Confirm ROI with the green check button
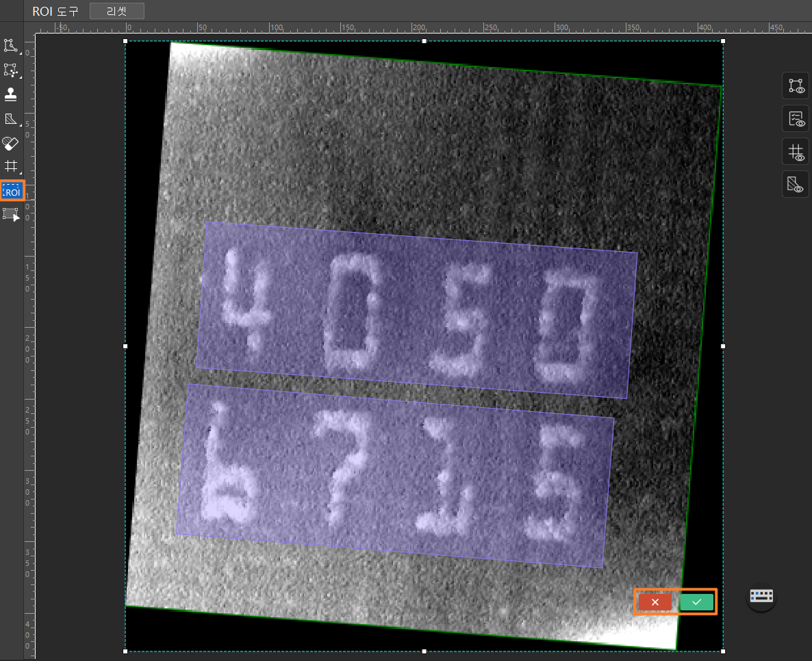Viewport: 812px width, 661px height. pyautogui.click(x=696, y=602)
